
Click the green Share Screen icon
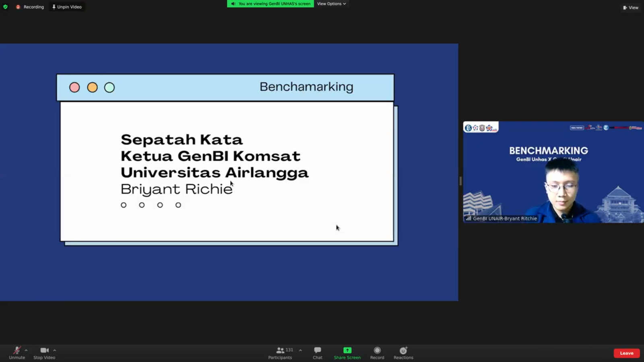click(x=347, y=350)
